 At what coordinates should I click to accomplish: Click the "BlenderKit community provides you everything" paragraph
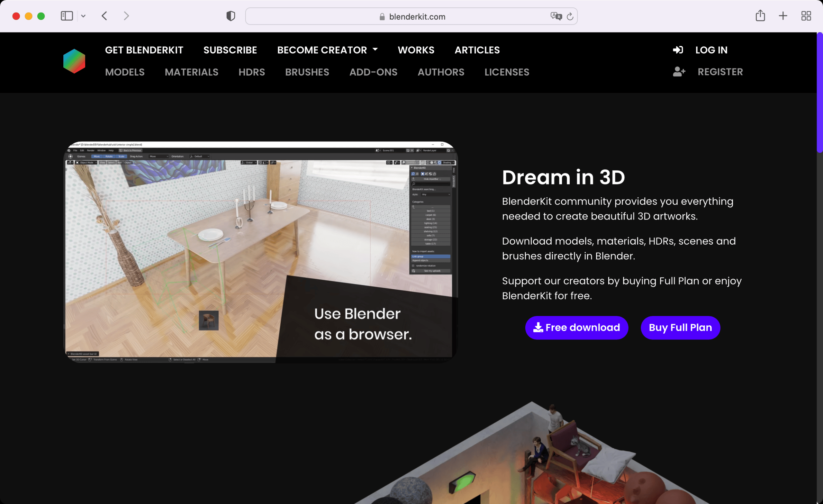[x=618, y=209]
